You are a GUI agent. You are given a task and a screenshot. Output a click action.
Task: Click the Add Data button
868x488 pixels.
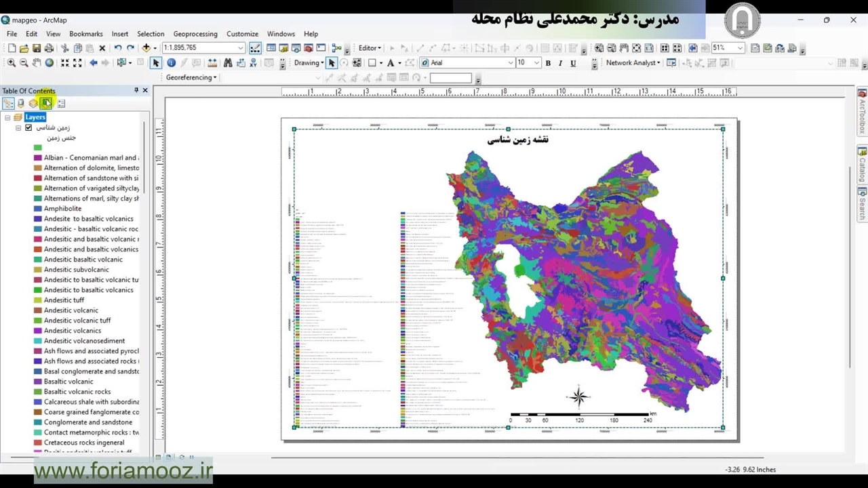click(146, 48)
